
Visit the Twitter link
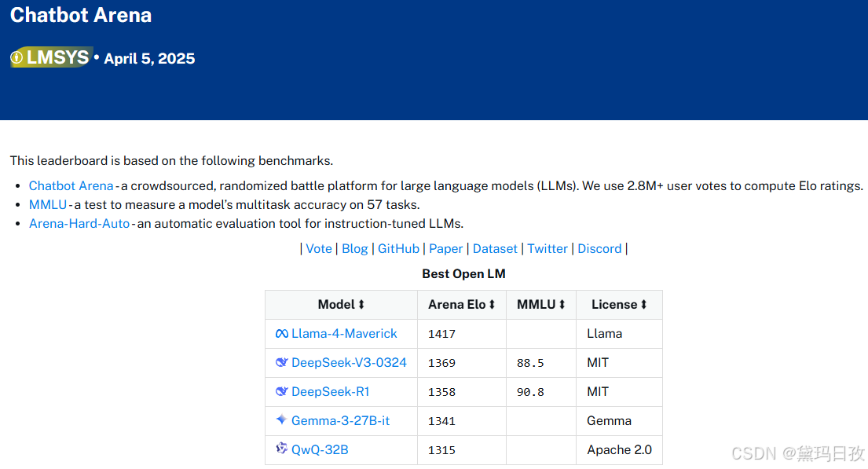point(548,248)
